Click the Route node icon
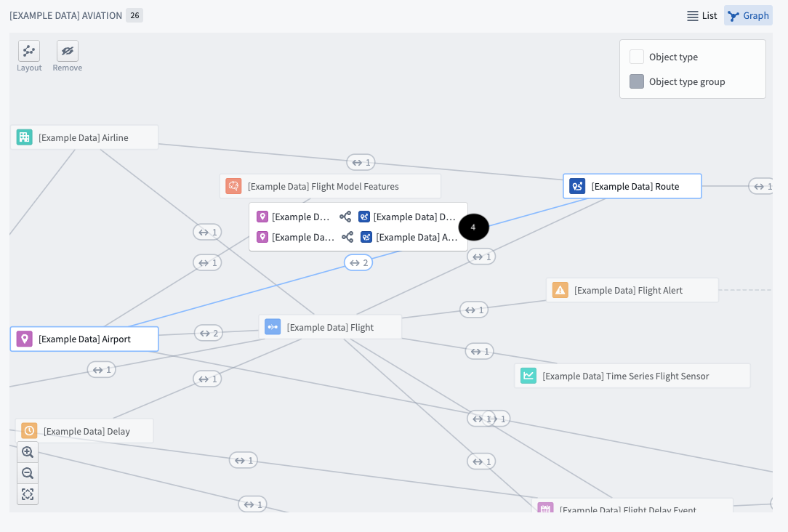Image resolution: width=788 pixels, height=532 pixels. coord(577,186)
